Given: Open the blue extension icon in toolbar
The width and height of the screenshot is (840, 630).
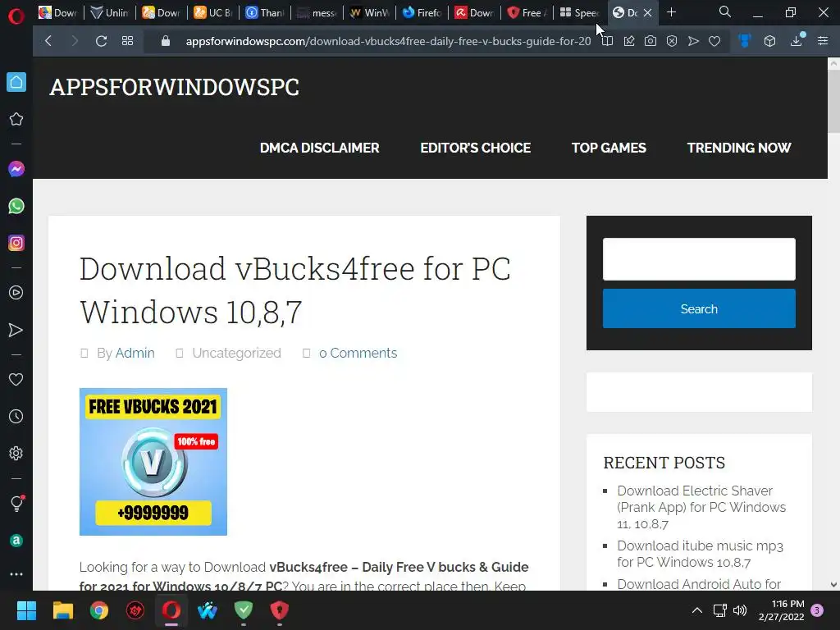Looking at the screenshot, I should tap(745, 41).
